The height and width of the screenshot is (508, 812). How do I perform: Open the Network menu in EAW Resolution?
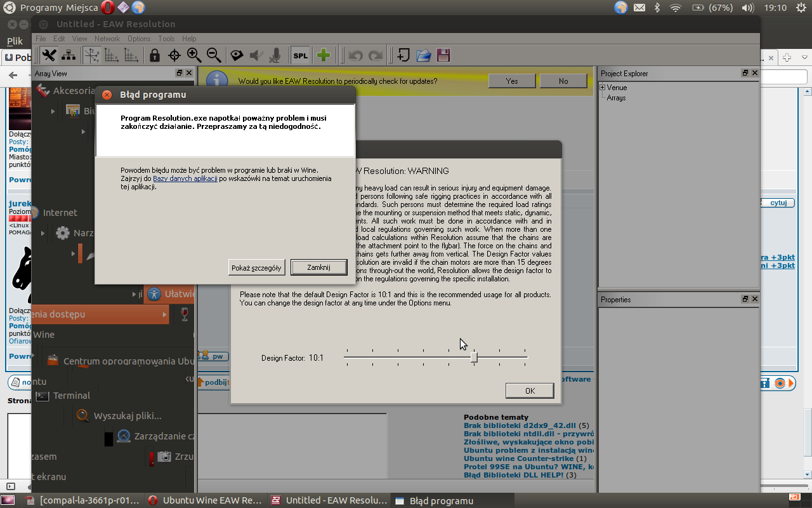click(x=107, y=39)
